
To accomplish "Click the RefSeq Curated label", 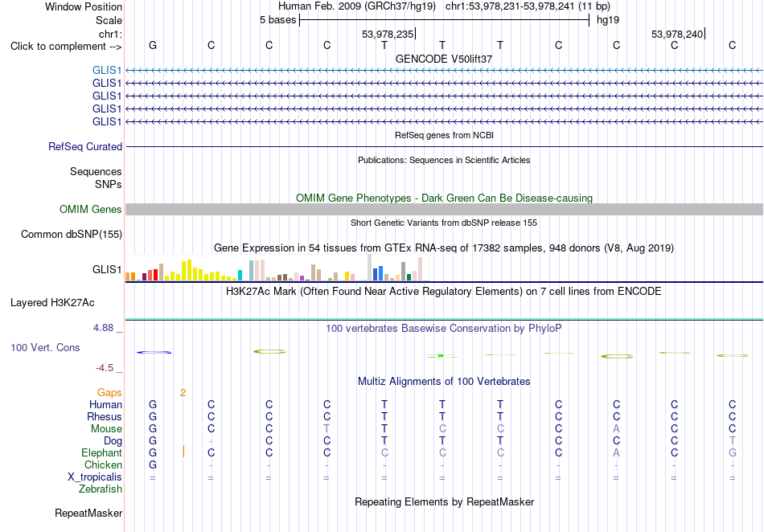I will click(x=85, y=146).
